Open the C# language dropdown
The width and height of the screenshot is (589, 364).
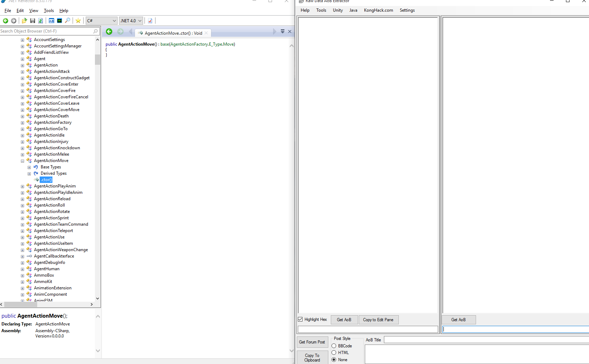click(x=101, y=21)
